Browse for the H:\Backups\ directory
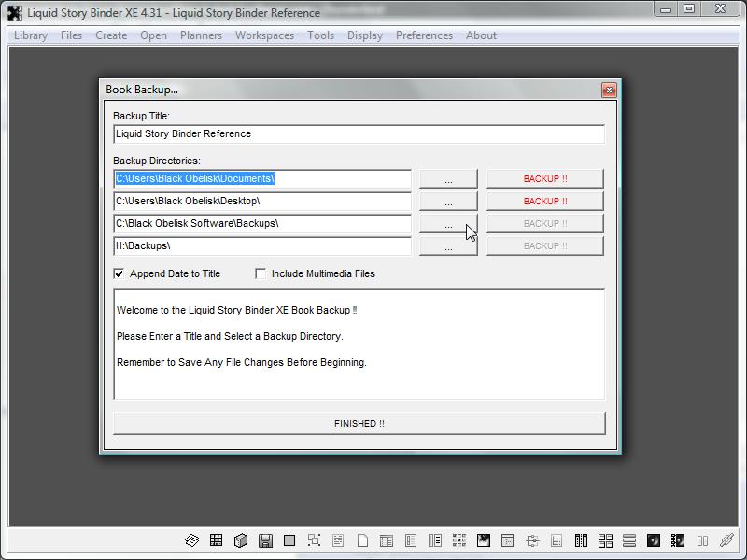Screen dimensions: 747x560 [x=448, y=246]
